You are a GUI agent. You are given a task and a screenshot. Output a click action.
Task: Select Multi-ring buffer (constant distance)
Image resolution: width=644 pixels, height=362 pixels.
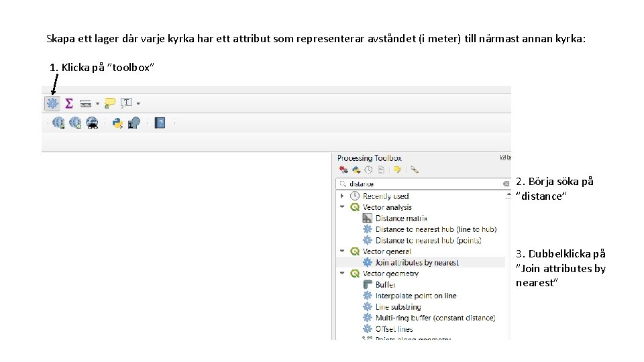(435, 318)
